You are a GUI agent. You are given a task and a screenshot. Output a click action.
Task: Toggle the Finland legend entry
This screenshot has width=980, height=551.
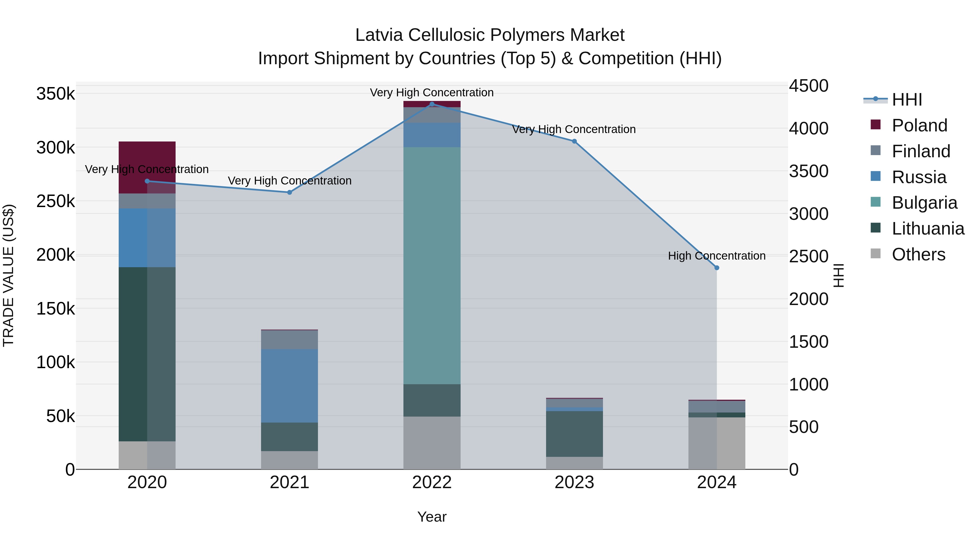(x=910, y=151)
